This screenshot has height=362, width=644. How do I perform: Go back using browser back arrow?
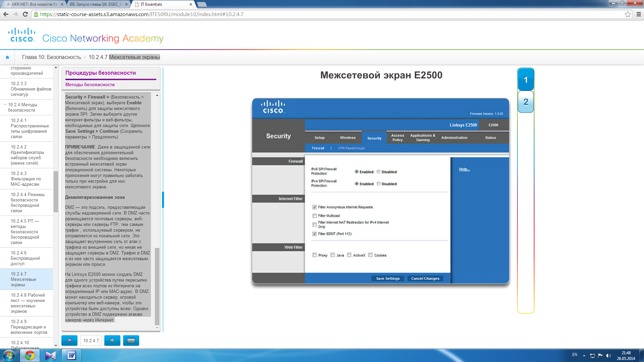[6, 14]
